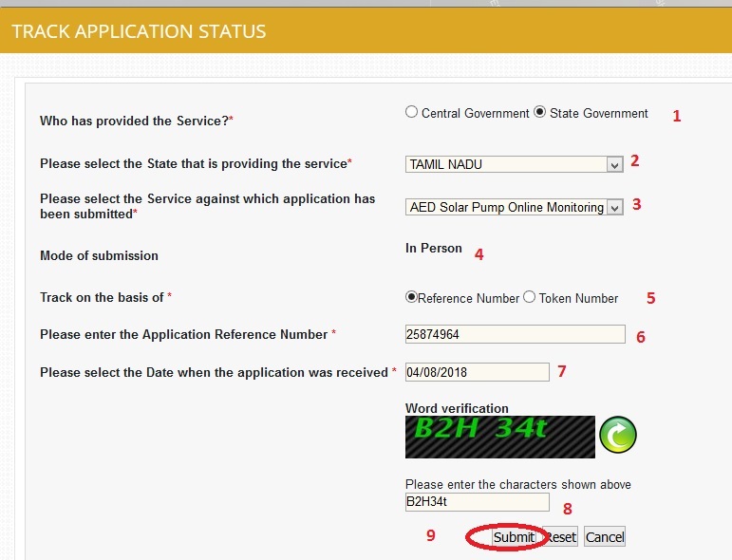Click the Mode of submission label
This screenshot has height=560, width=732.
[x=99, y=255]
